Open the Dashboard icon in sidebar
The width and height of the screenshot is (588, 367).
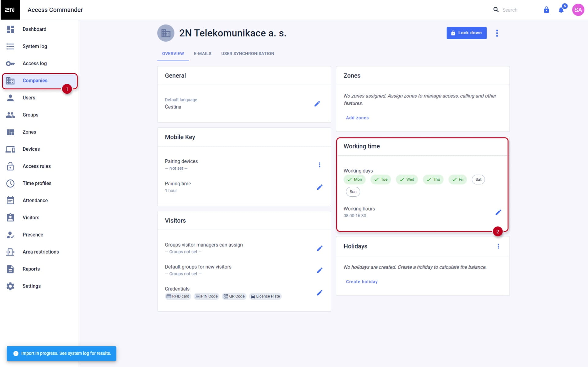coord(10,29)
